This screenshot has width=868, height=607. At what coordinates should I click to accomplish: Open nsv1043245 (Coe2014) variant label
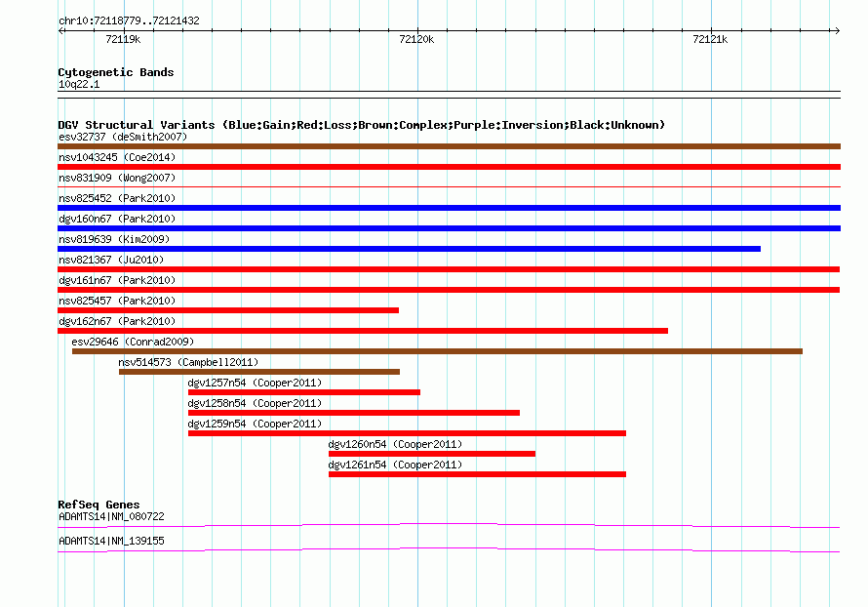pyautogui.click(x=117, y=157)
